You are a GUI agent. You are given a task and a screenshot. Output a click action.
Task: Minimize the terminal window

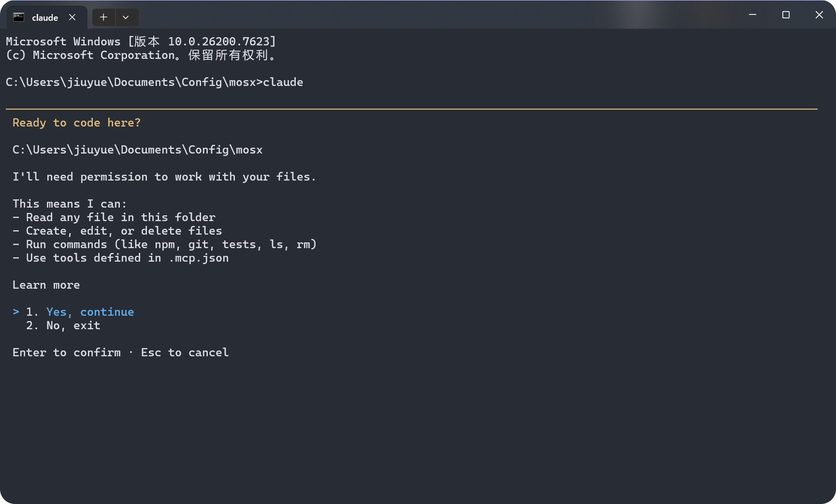point(752,15)
